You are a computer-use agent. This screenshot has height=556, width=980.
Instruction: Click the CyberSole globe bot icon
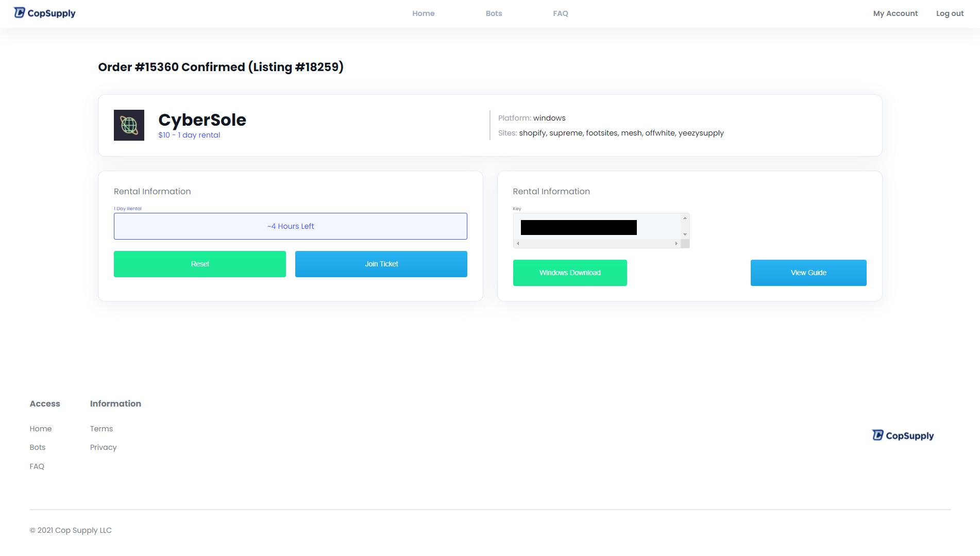click(129, 125)
